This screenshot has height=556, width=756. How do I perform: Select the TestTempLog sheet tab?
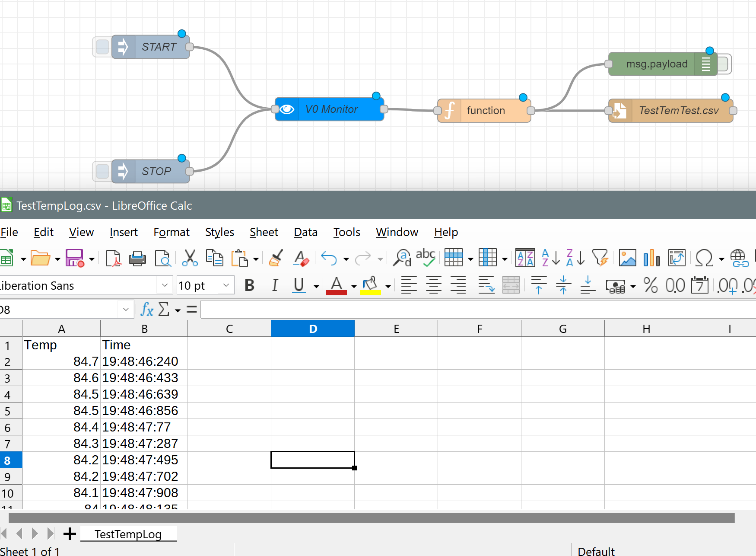point(128,534)
